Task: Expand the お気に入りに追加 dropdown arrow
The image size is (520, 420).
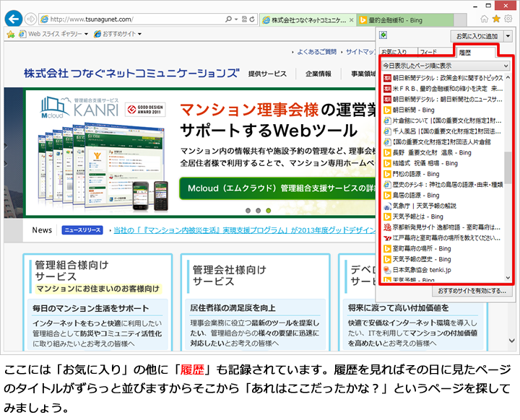Action: (508, 36)
